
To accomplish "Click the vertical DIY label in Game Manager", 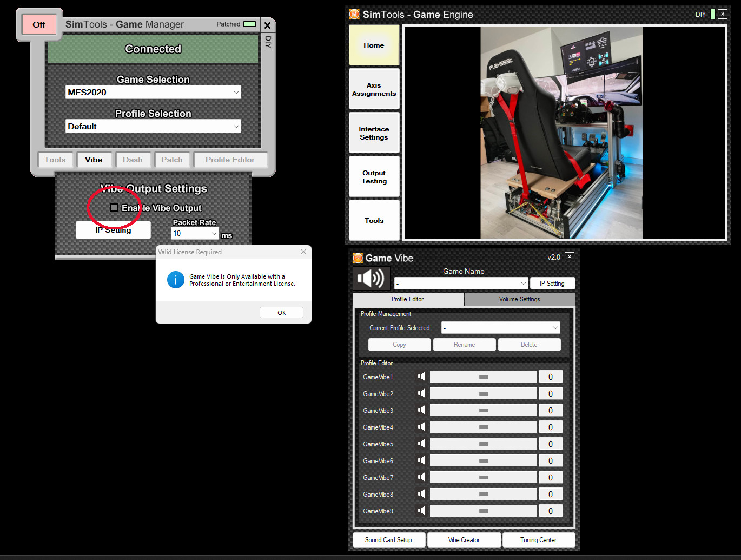I will [x=268, y=42].
